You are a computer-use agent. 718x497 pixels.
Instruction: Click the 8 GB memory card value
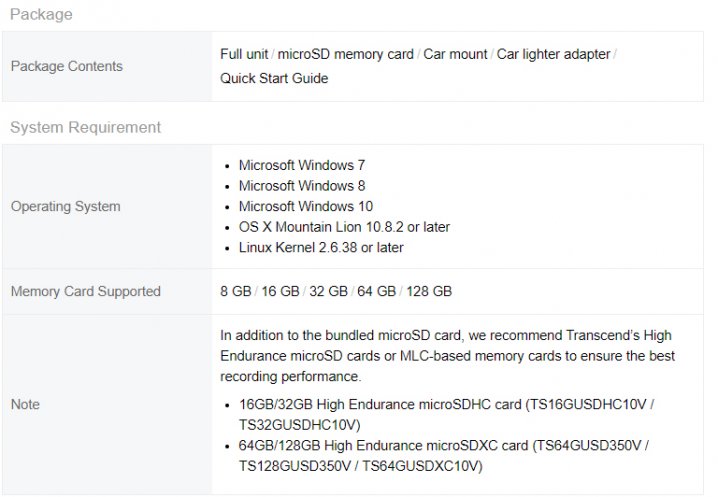coord(236,291)
